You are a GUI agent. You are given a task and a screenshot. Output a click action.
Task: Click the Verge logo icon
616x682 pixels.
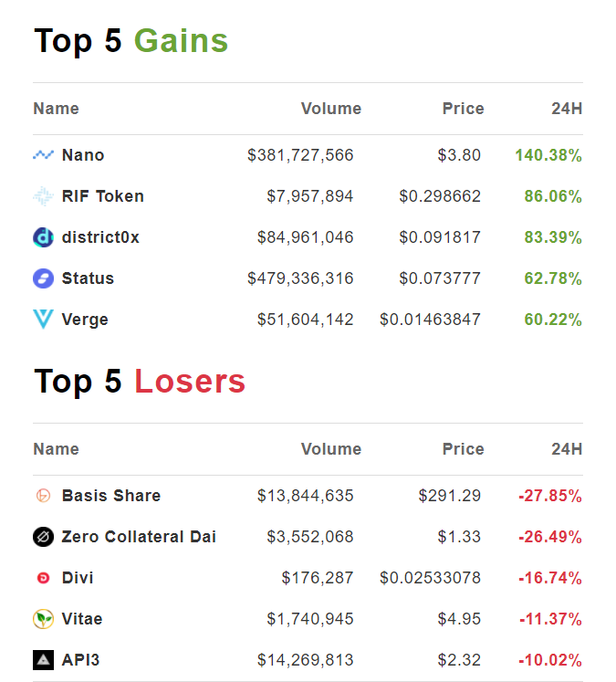(43, 320)
